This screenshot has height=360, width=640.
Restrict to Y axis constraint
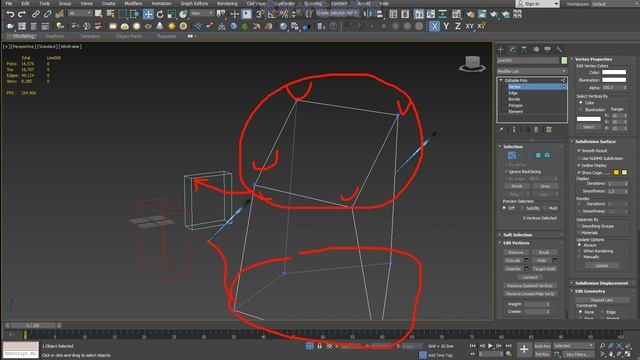tap(446, 26)
